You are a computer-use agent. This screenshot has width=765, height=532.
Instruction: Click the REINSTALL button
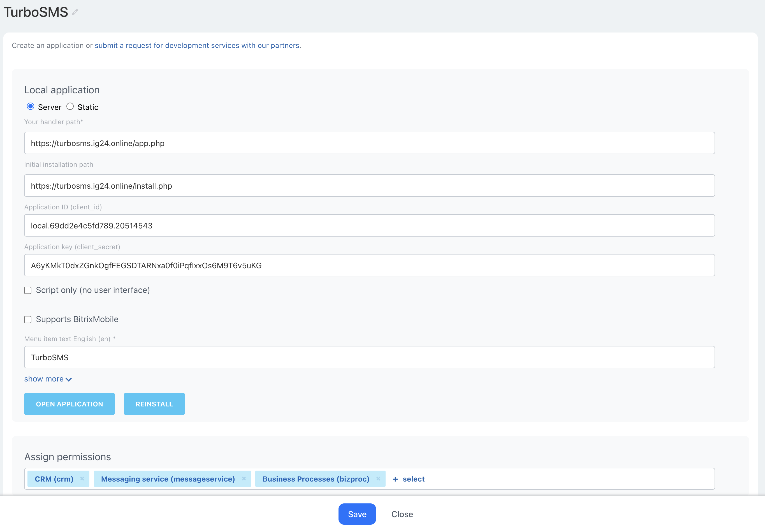154,404
